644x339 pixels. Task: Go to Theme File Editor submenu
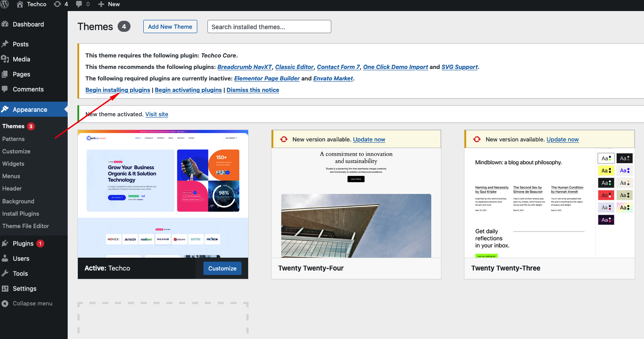(x=26, y=226)
